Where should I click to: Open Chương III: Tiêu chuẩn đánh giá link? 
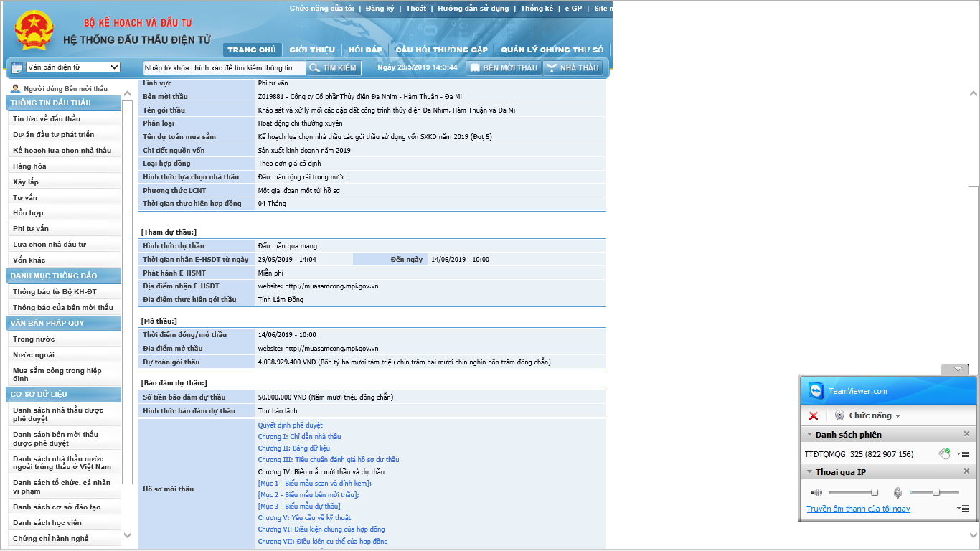[x=329, y=459]
